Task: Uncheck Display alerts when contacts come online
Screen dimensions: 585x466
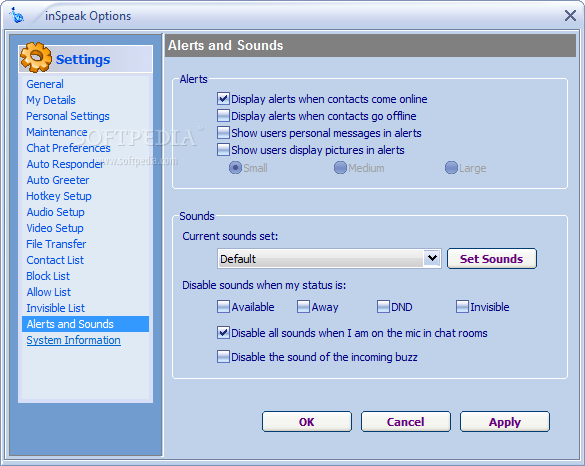Action: click(x=223, y=99)
